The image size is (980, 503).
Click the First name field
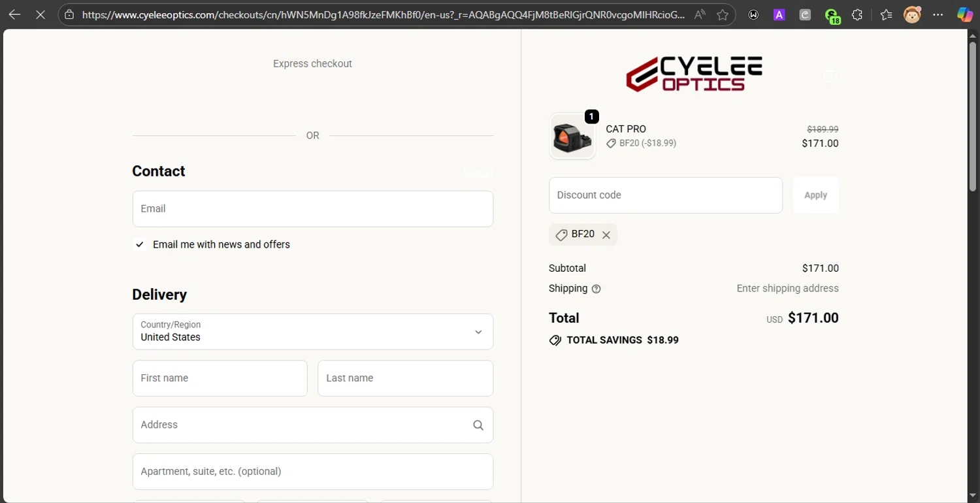point(220,378)
